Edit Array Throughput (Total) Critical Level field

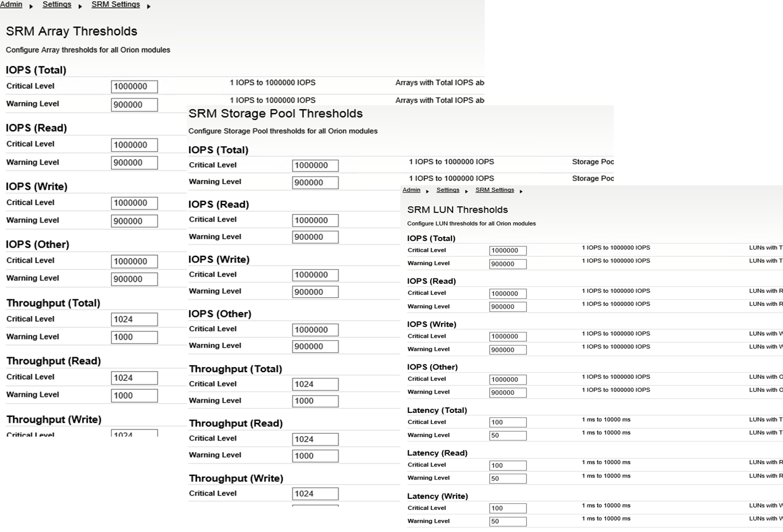click(135, 319)
